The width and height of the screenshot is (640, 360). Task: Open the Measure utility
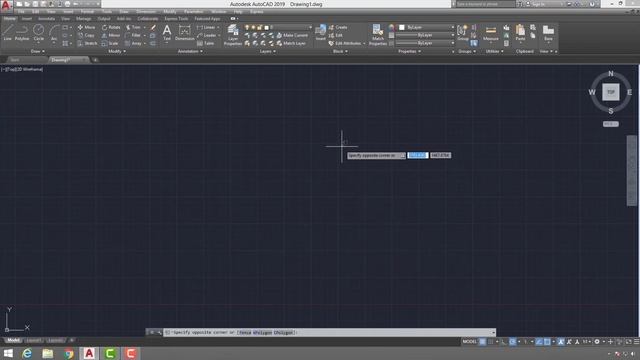[491, 32]
